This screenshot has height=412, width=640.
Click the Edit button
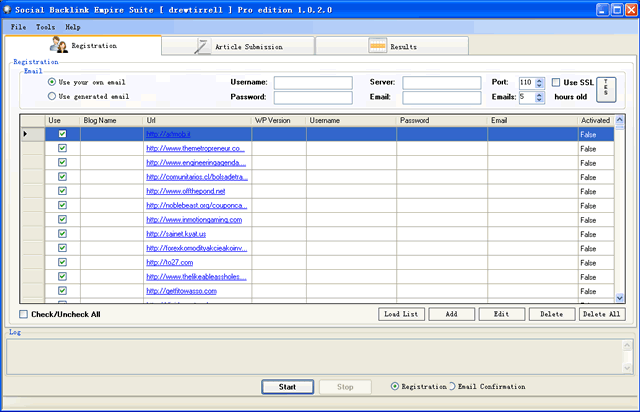[x=502, y=314]
